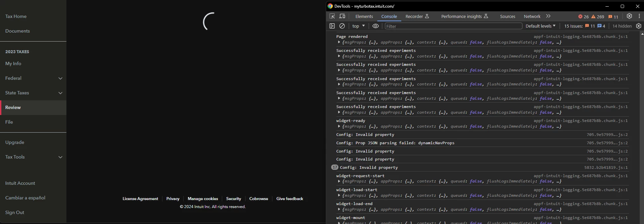Show more DevTools tabs with double chevron
The image size is (644, 224).
548,16
